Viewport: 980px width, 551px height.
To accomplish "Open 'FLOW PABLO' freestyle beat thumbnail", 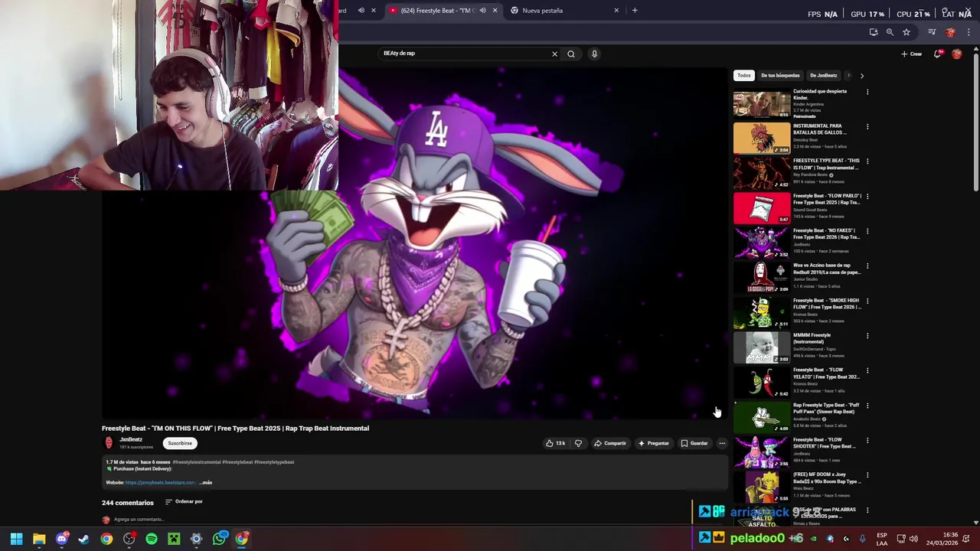I will click(762, 208).
